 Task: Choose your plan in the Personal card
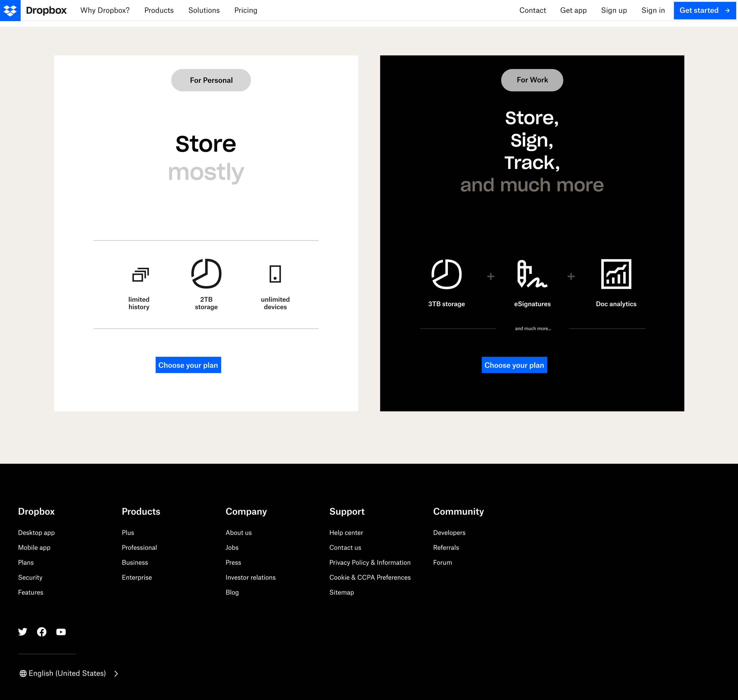pyautogui.click(x=188, y=365)
